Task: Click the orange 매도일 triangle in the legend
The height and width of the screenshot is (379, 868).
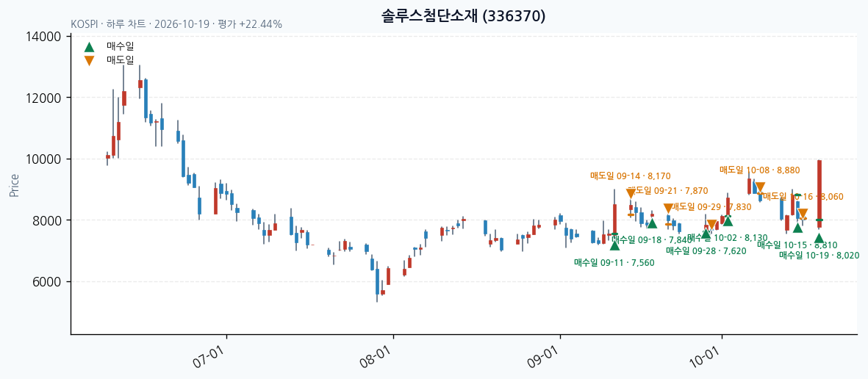Action: pyautogui.click(x=89, y=61)
